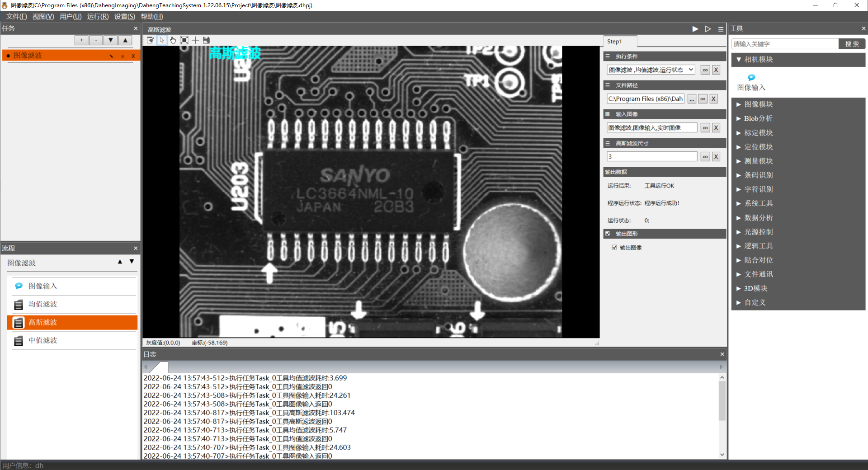Save the displayed image with floppy icon
The width and height of the screenshot is (868, 470).
(x=207, y=40)
